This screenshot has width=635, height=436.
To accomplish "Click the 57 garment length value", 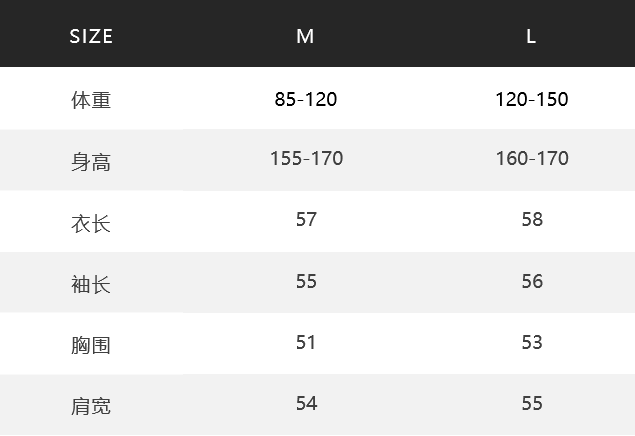I will pos(306,219).
